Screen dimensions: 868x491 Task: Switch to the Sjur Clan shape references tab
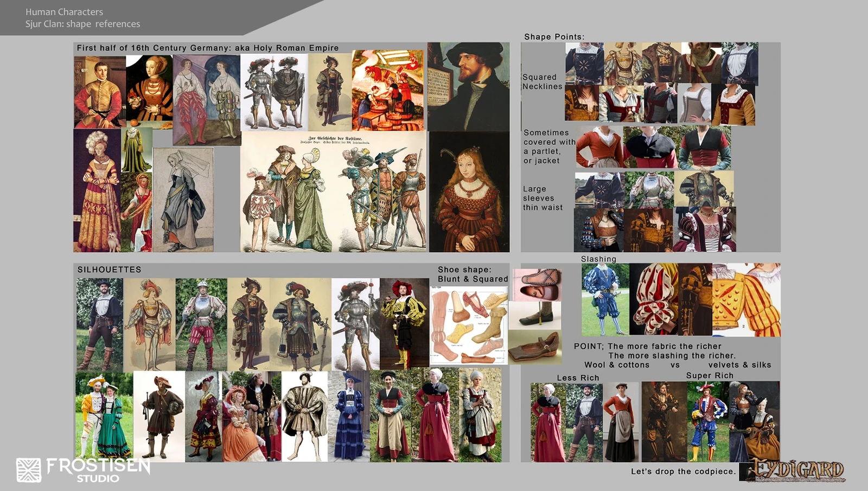pyautogui.click(x=83, y=24)
